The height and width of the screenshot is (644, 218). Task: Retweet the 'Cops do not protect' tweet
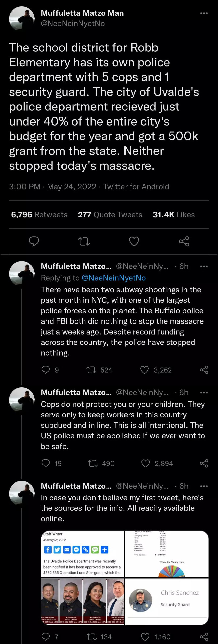pos(92,463)
